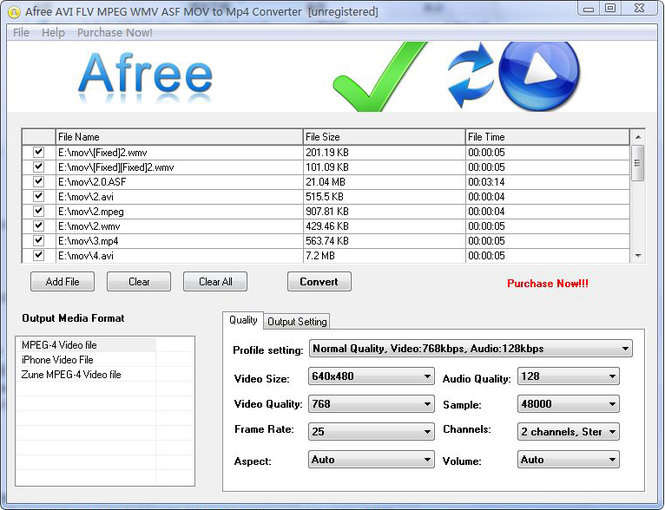Viewport: 665px width, 510px height.
Task: Open the Video Size dropdown
Action: coord(371,376)
